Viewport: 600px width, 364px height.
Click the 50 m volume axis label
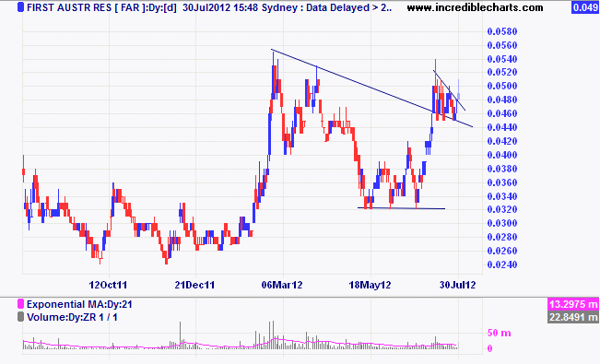pos(499,333)
